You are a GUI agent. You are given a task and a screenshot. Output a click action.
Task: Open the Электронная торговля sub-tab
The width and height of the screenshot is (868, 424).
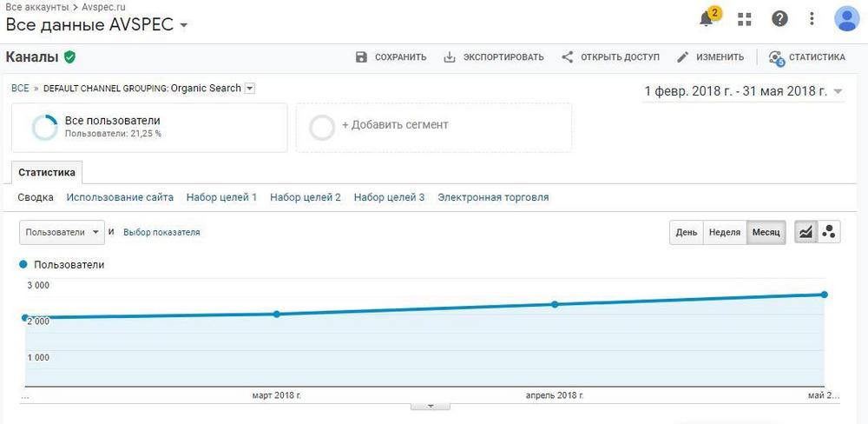(493, 197)
